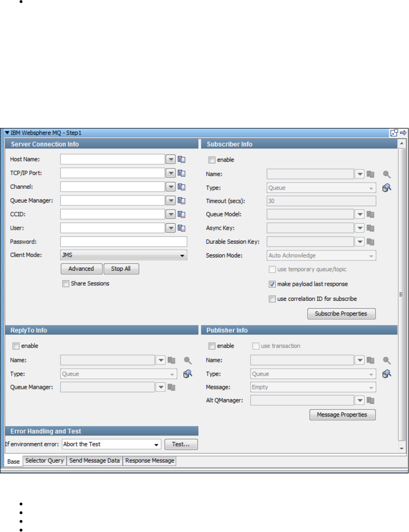The width and height of the screenshot is (409, 532).
Task: Open Session Mode Auto Acknowledge dropdown
Action: (x=321, y=256)
